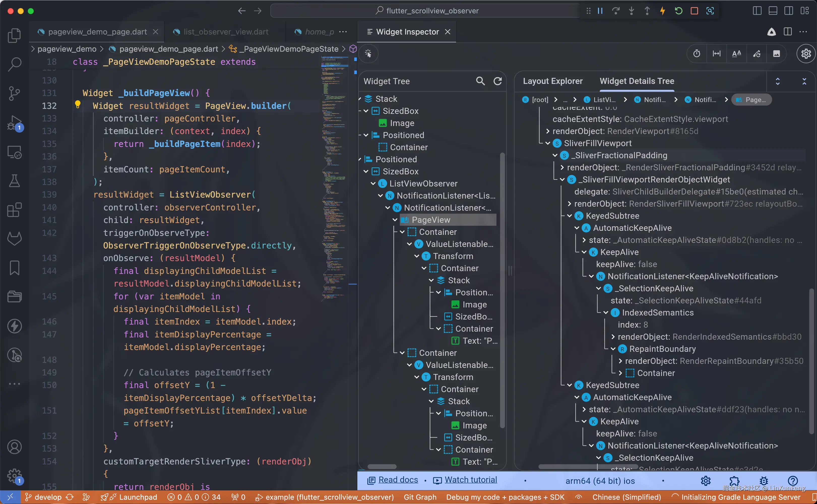Refresh the Widget Tree

point(497,81)
